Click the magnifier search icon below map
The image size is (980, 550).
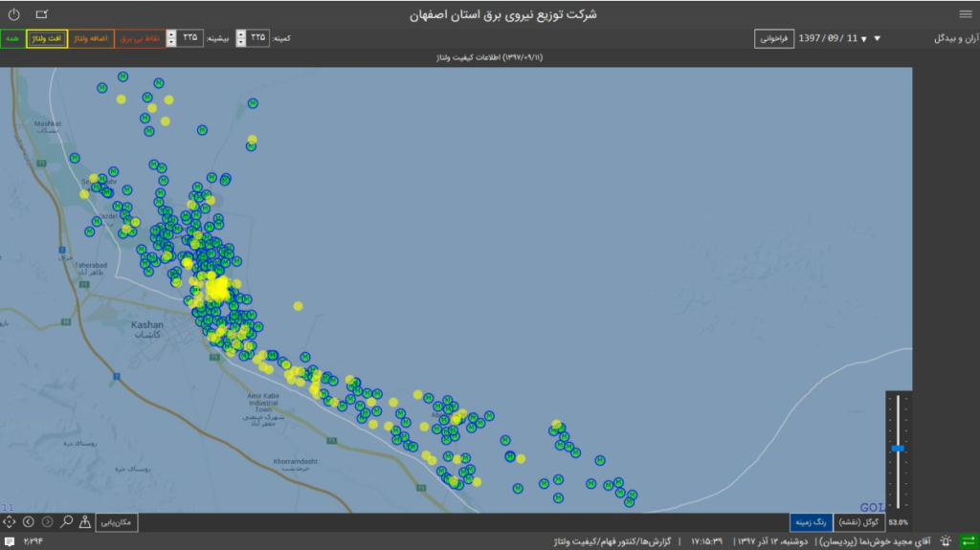coord(67,521)
